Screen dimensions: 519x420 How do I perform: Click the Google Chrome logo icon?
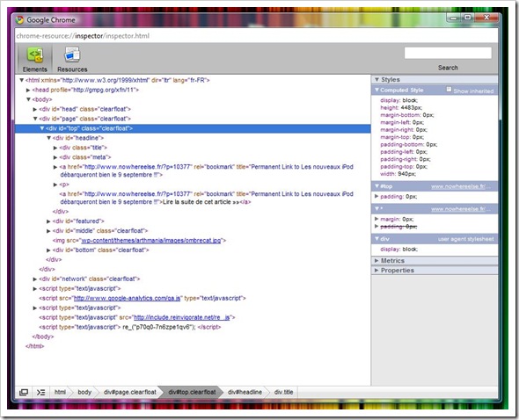tap(19, 20)
